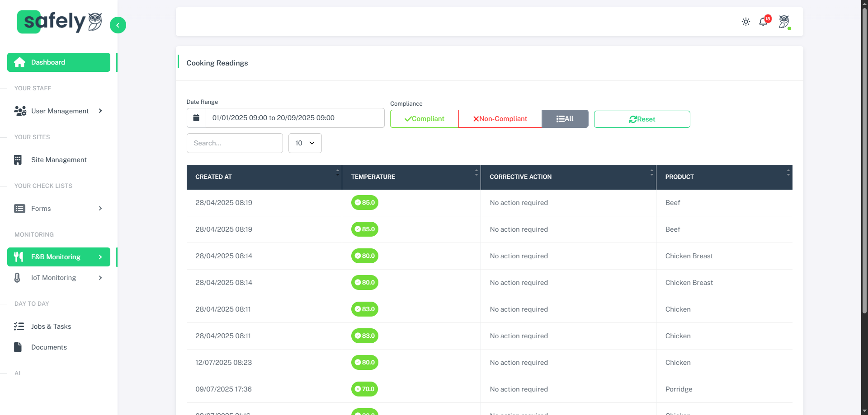Screen dimensions: 868x415
Task: Click the Jobs & Tasks checklist icon
Action: pyautogui.click(x=19, y=326)
